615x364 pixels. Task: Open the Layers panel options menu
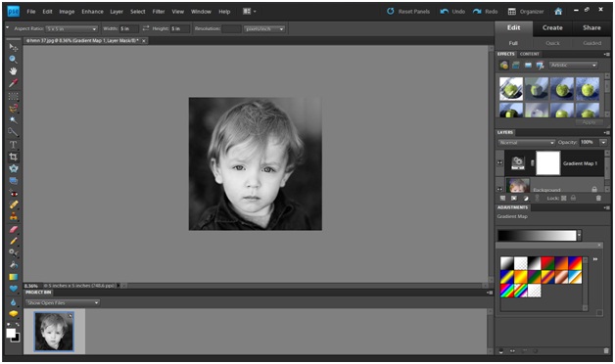pos(607,132)
